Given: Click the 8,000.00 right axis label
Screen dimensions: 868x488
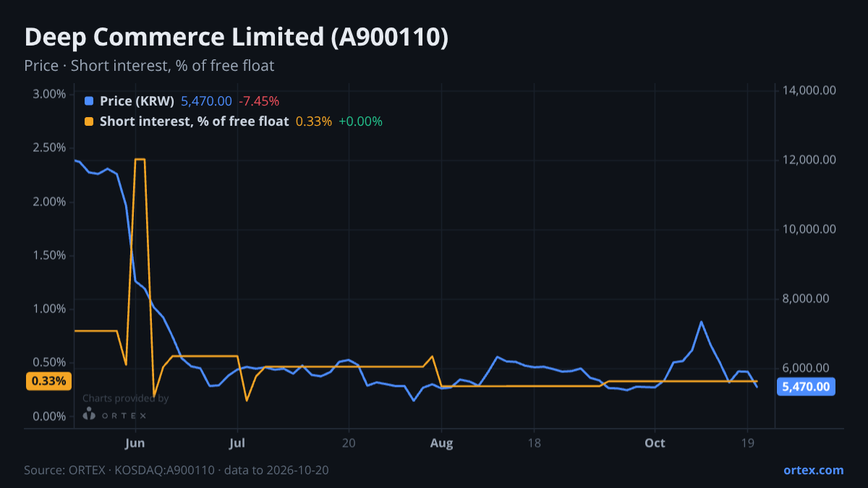Looking at the screenshot, I should [807, 299].
